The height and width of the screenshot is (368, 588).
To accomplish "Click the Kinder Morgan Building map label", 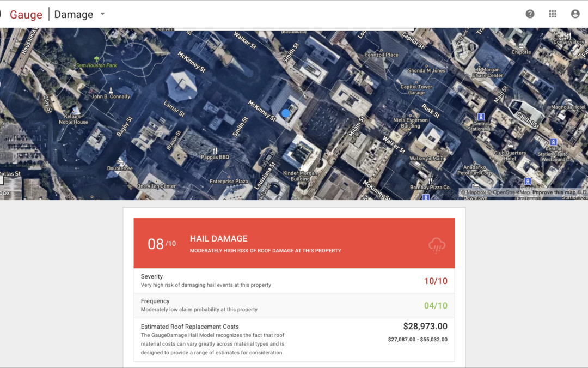I will coord(301,176).
